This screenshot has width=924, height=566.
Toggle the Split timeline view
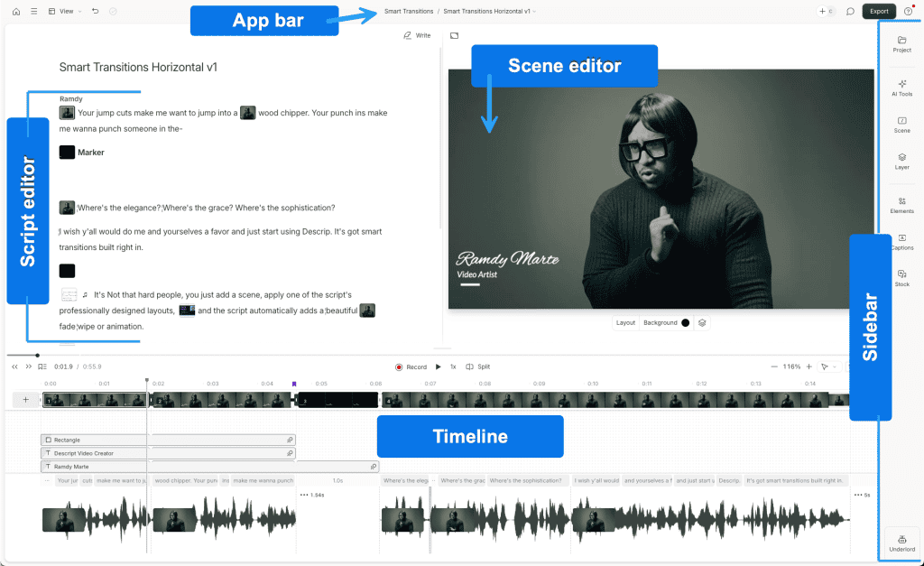coord(478,367)
